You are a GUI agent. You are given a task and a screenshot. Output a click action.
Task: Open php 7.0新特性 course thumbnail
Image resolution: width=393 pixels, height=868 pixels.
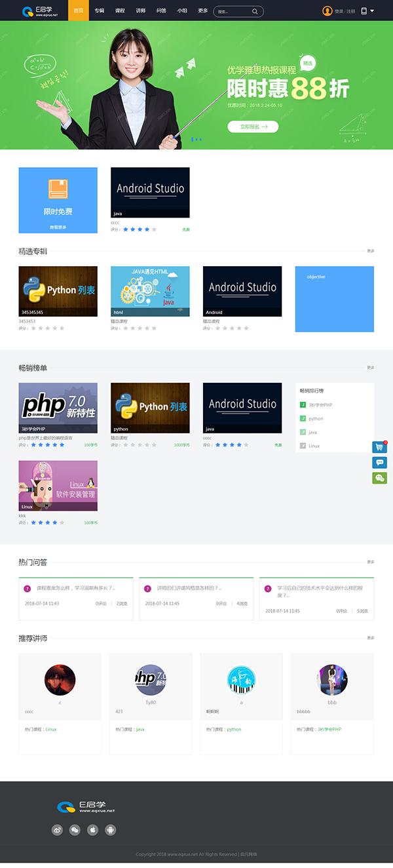(x=58, y=408)
